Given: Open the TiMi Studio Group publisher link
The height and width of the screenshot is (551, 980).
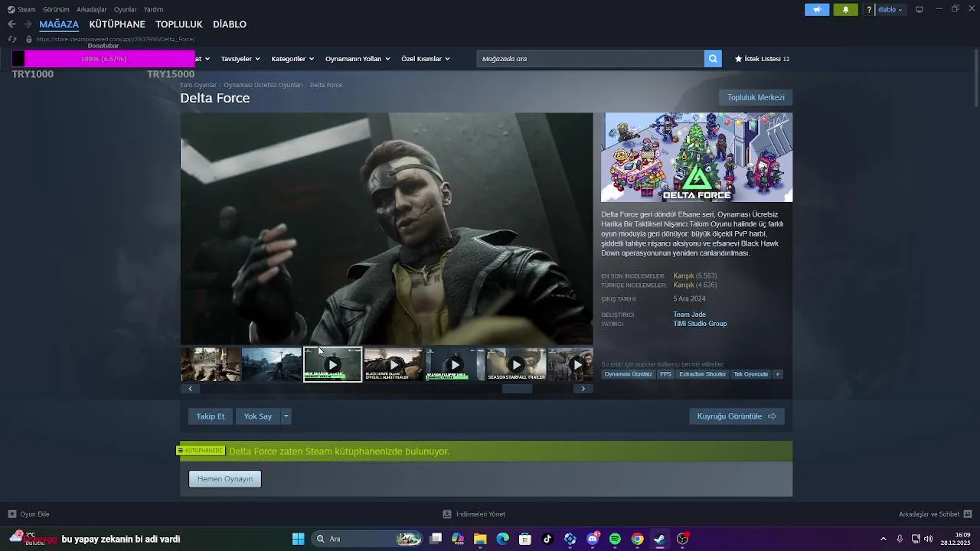Looking at the screenshot, I should tap(700, 324).
